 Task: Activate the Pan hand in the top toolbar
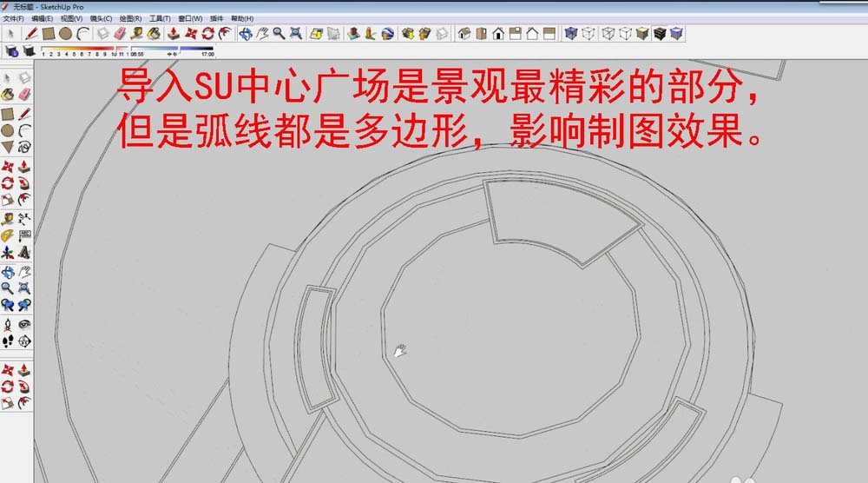click(262, 34)
